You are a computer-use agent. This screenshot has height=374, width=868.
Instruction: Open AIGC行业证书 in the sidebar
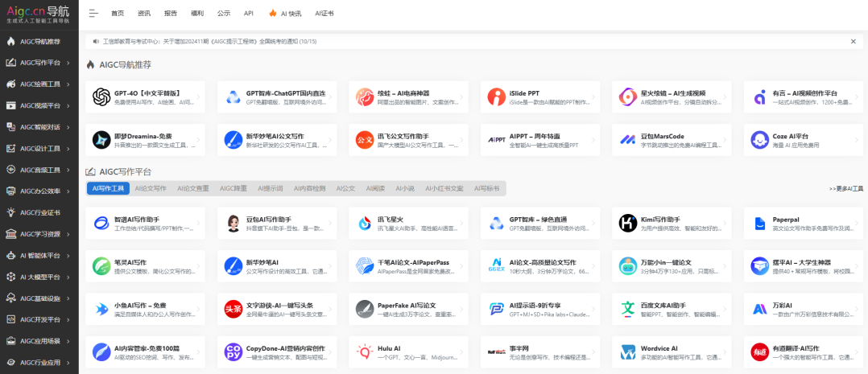point(39,212)
